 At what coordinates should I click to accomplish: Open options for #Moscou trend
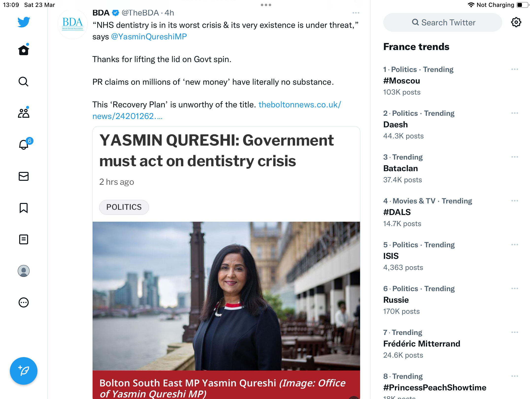coord(515,69)
